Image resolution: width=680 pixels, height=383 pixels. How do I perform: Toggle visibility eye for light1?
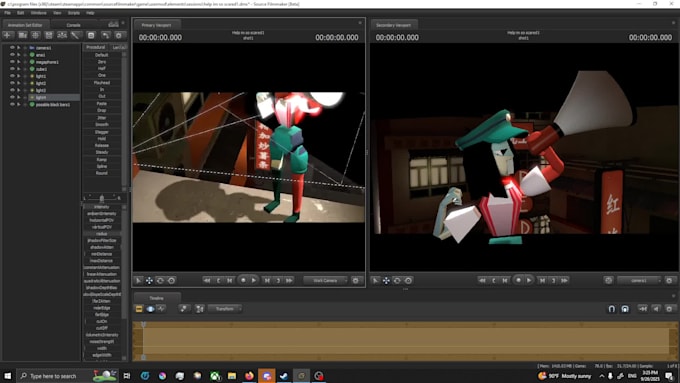coord(12,76)
